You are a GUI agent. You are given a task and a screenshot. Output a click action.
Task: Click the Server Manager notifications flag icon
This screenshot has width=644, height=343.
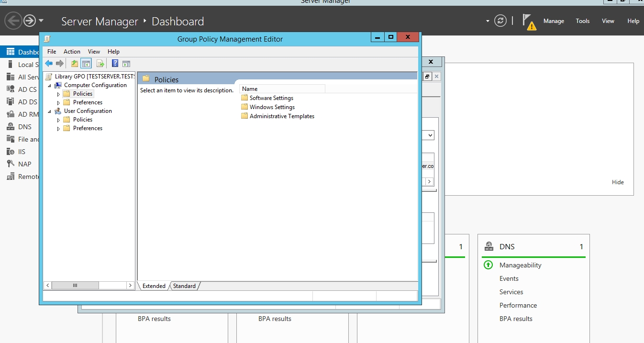point(528,21)
